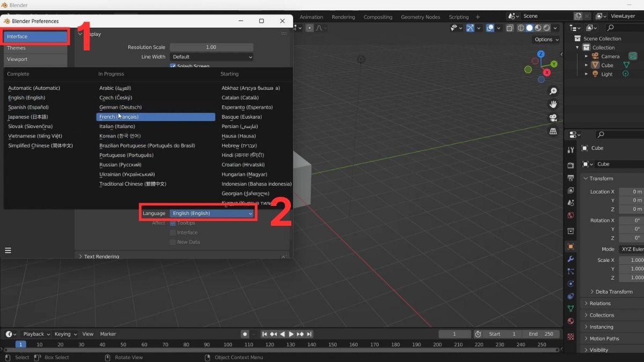The image size is (644, 362).
Task: Jump to the timeline start frame button
Action: [x=265, y=334]
